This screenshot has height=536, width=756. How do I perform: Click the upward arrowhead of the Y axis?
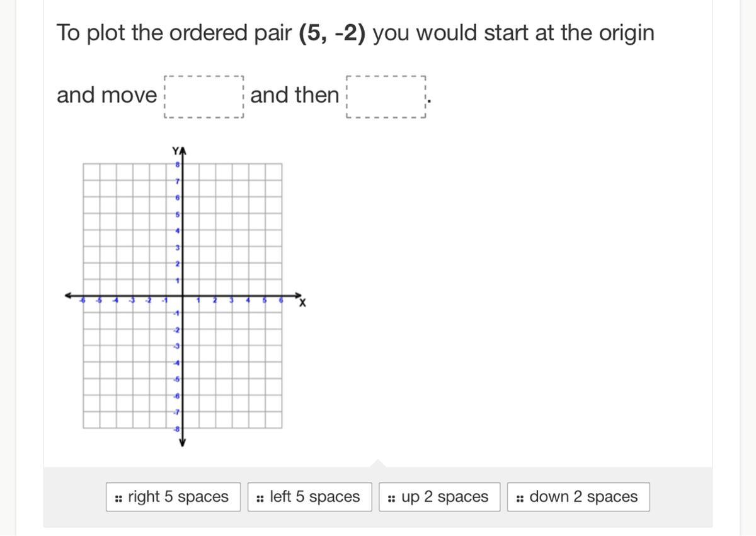pyautogui.click(x=182, y=151)
